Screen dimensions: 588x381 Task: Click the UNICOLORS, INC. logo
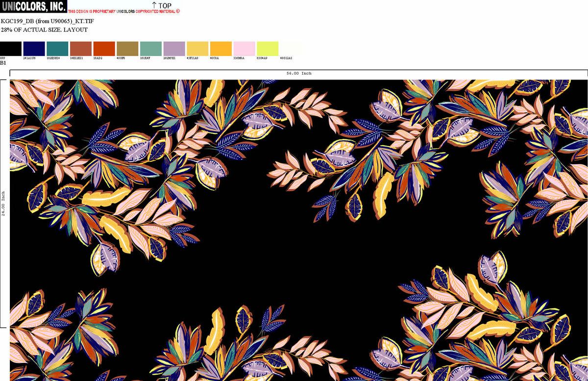coord(33,6)
